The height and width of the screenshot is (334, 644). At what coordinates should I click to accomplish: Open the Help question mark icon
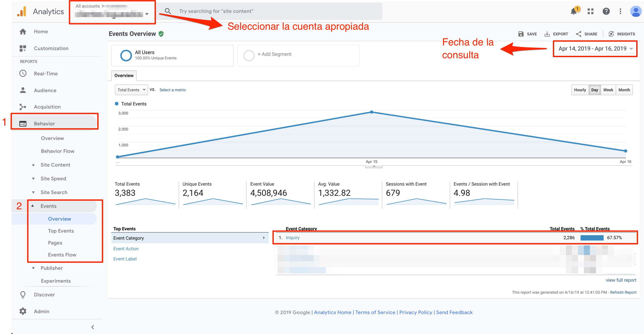click(x=606, y=11)
